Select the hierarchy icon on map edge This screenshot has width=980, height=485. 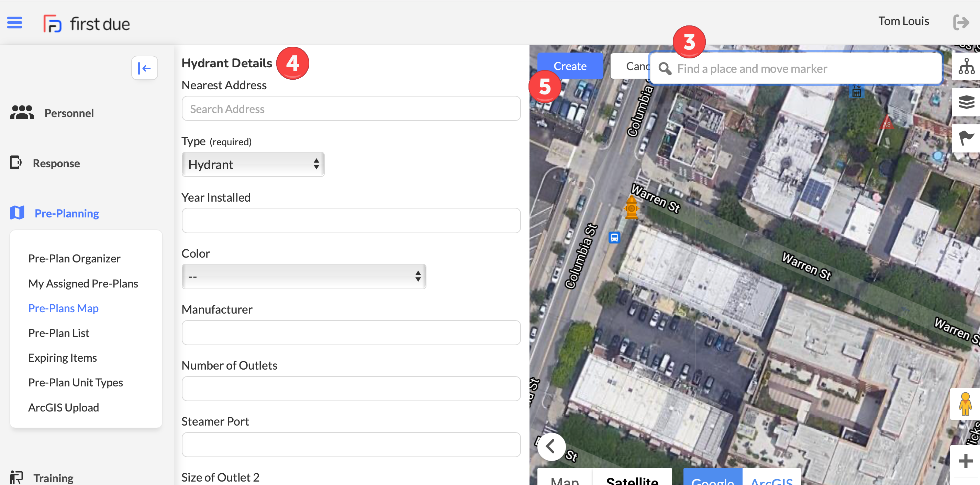click(x=967, y=66)
